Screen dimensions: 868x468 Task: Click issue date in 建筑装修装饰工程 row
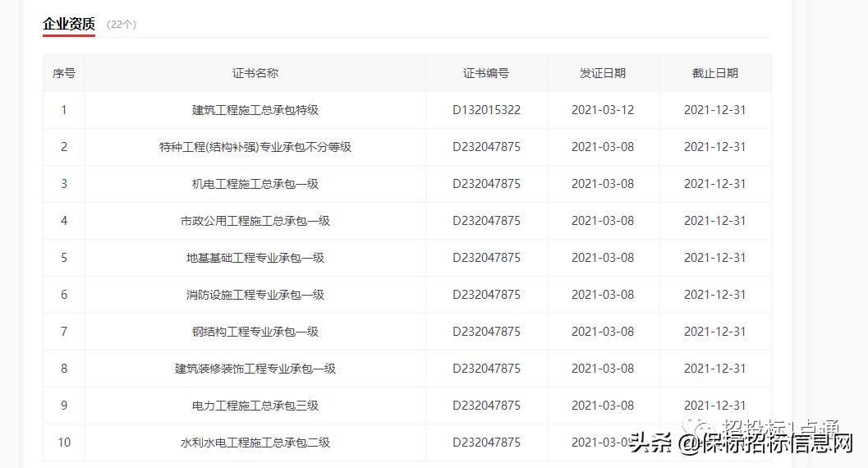pos(603,369)
